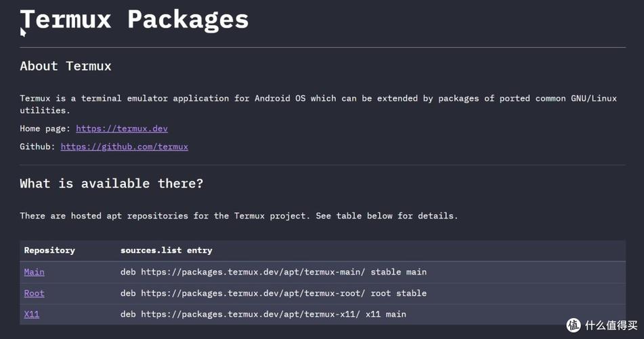Open the Main repository link
Image resolution: width=644 pixels, height=339 pixels.
pos(34,272)
